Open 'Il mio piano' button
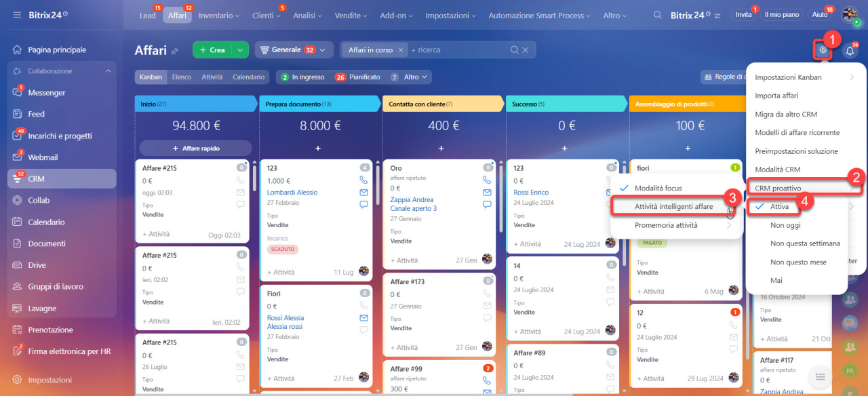 [x=782, y=15]
